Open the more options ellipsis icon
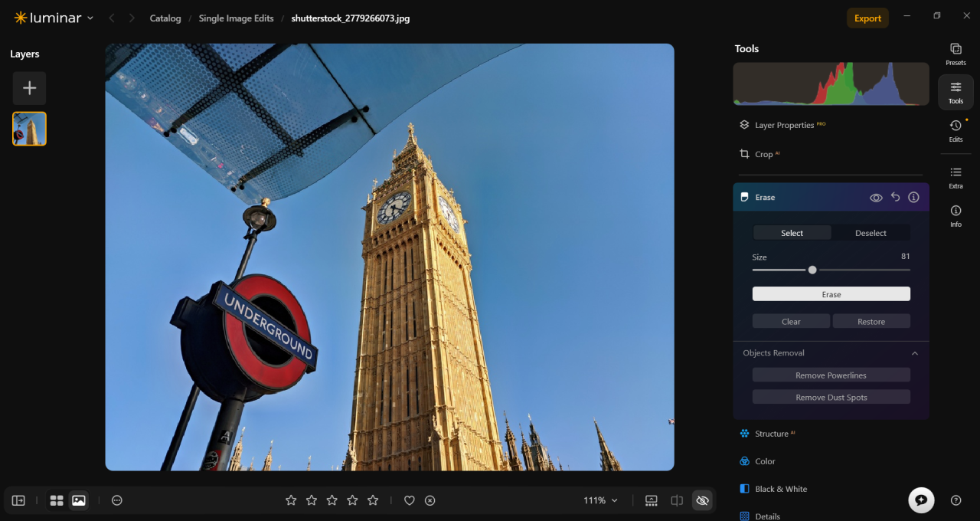The image size is (980, 521). [x=117, y=500]
